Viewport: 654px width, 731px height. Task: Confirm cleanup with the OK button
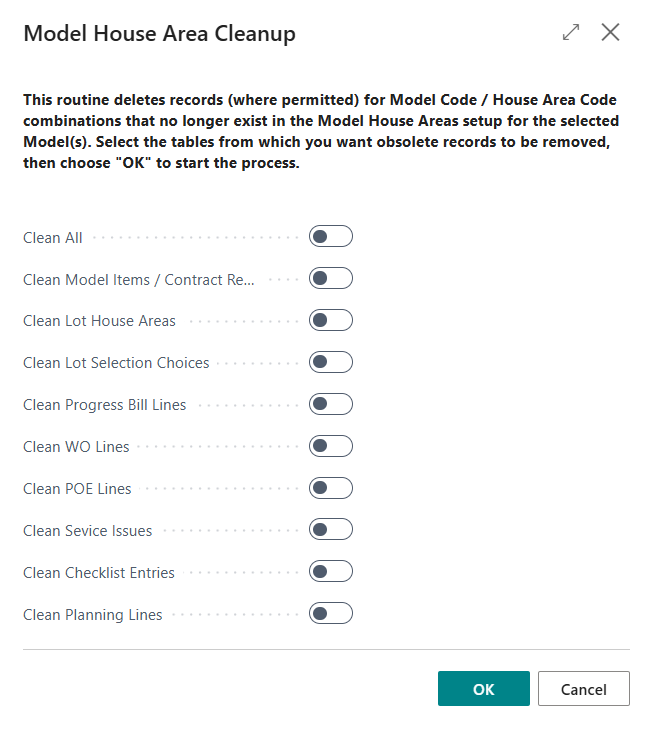click(483, 689)
